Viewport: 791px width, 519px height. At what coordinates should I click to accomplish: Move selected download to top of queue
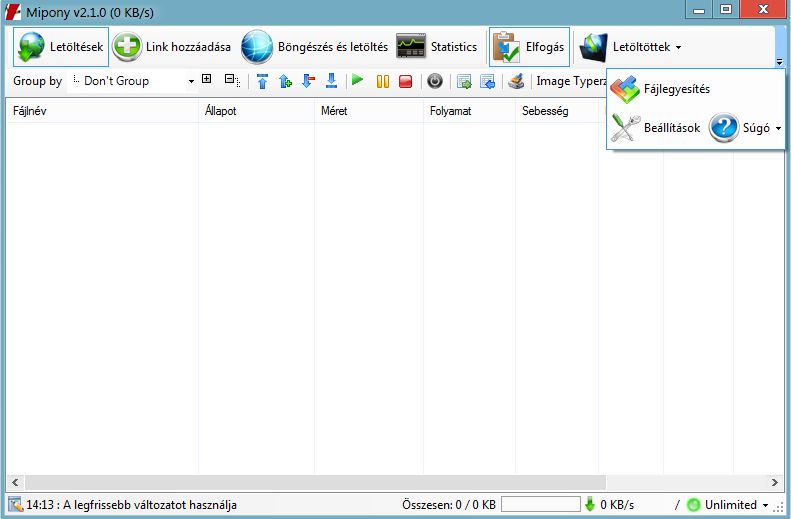coord(262,81)
